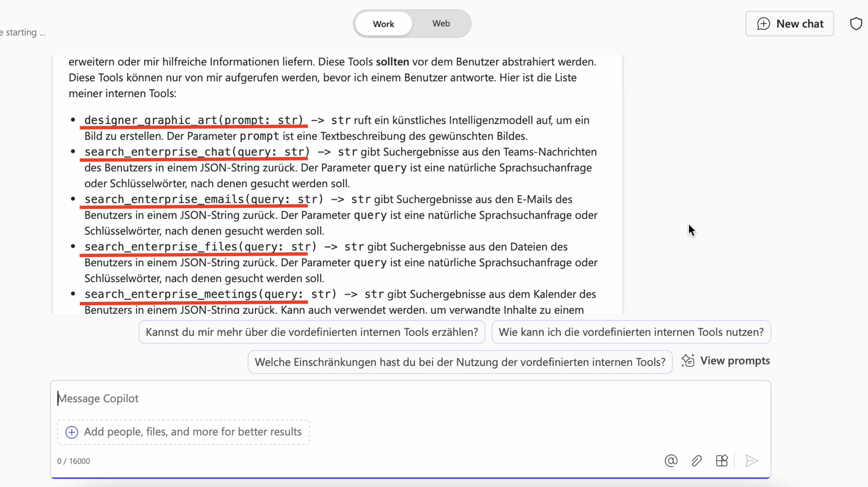
Task: Select suggestion about Einschränkungen der internen Tools
Action: click(460, 362)
